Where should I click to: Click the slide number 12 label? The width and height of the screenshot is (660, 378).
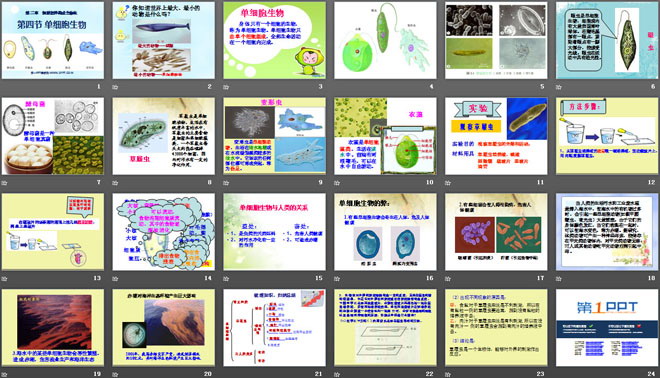(x=652, y=182)
